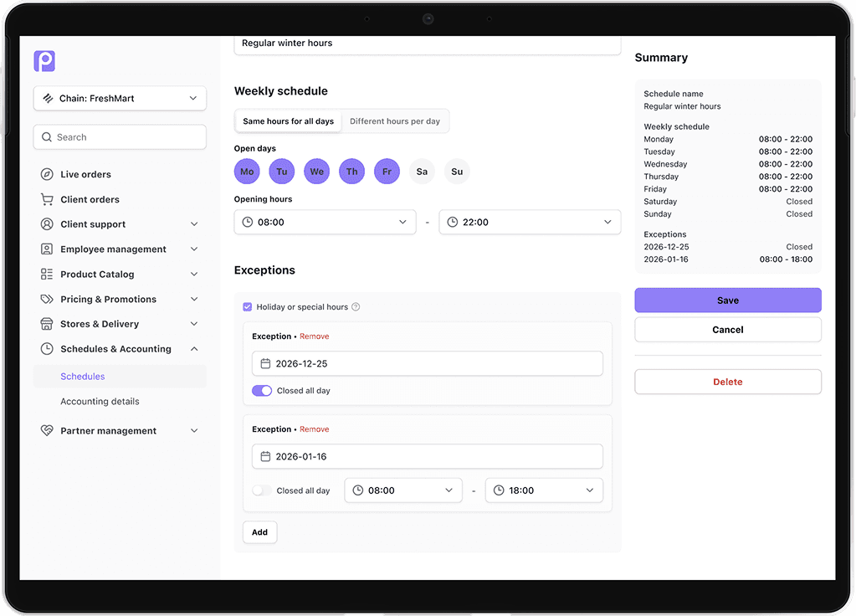
Task: Click the clock icon beside 22:00 closing hour
Action: click(x=453, y=223)
